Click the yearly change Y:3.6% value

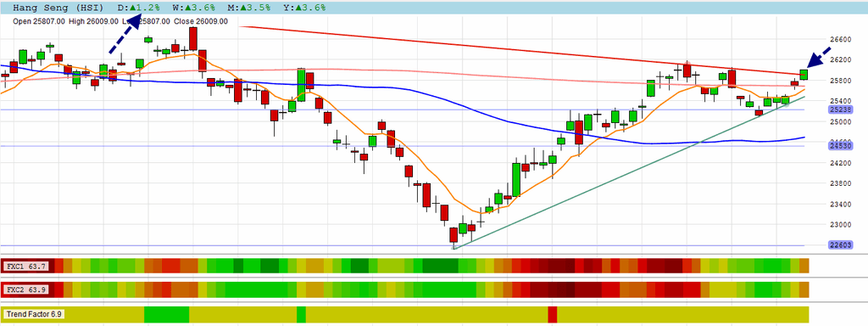tap(303, 8)
